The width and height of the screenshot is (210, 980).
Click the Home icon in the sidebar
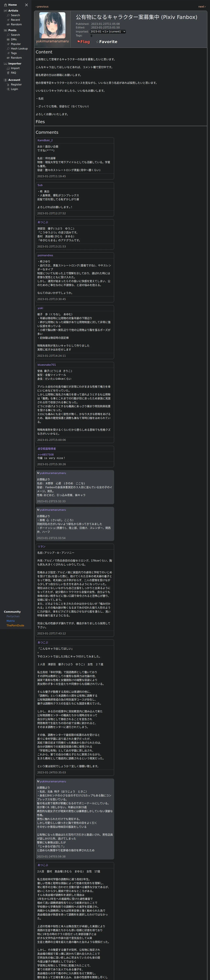pos(5,5)
